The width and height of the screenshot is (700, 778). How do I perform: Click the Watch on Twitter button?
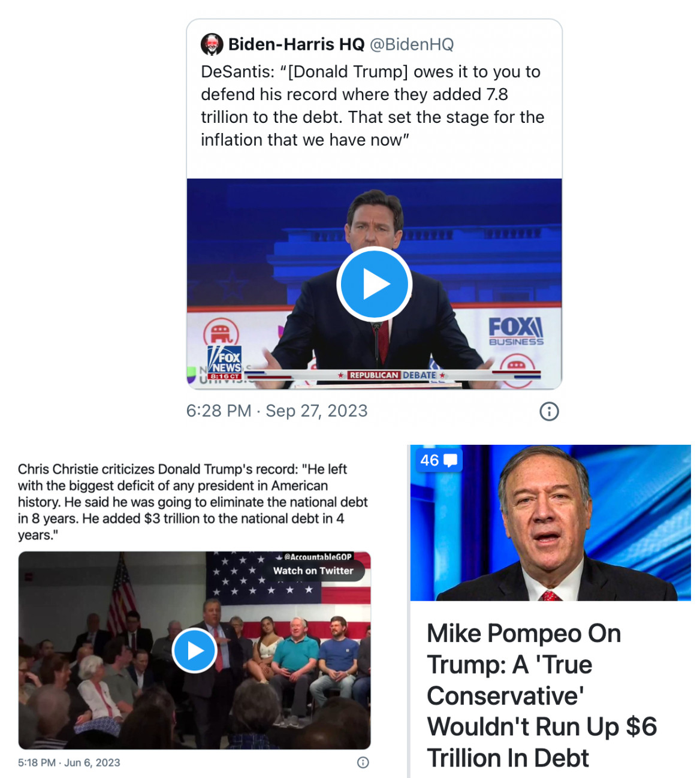click(x=313, y=571)
